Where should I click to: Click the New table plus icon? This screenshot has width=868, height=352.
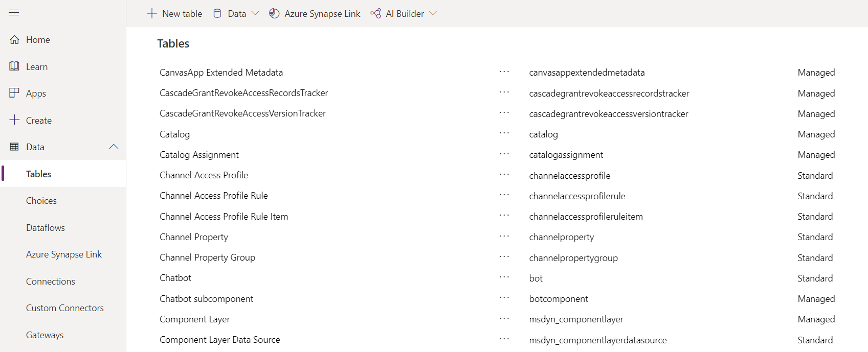[x=151, y=14]
